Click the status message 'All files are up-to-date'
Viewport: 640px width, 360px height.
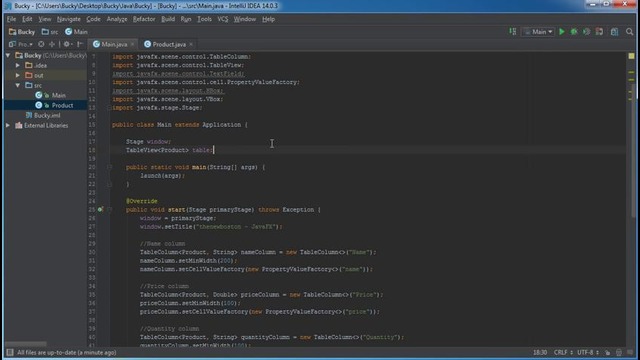pos(67,352)
